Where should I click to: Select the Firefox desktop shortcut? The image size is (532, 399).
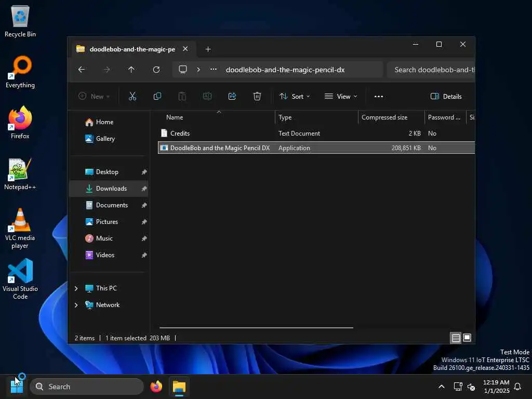point(20,123)
